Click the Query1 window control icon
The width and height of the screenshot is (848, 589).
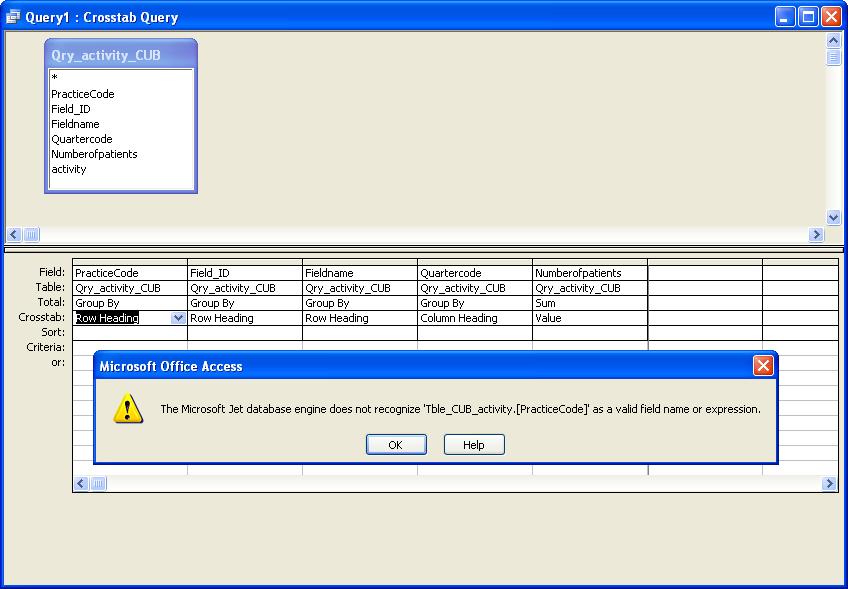pyautogui.click(x=12, y=17)
